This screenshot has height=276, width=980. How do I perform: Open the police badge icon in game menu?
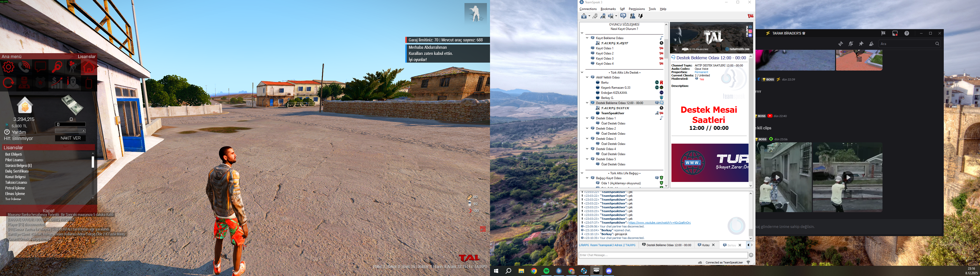(x=40, y=83)
